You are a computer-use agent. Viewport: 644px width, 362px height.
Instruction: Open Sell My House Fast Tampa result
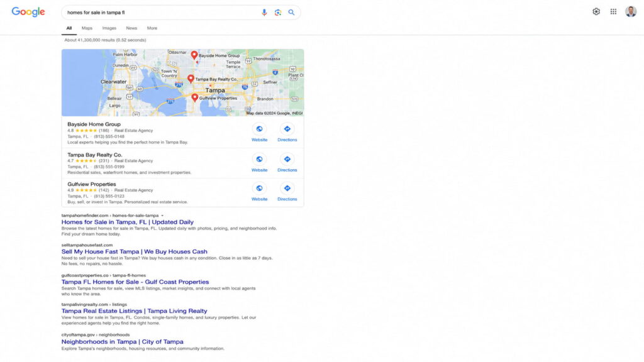click(135, 251)
